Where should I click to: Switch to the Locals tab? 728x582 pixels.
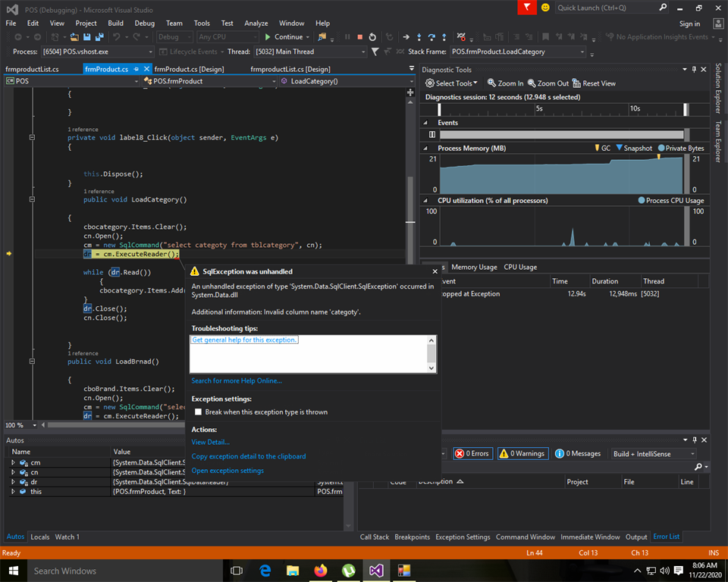point(40,537)
